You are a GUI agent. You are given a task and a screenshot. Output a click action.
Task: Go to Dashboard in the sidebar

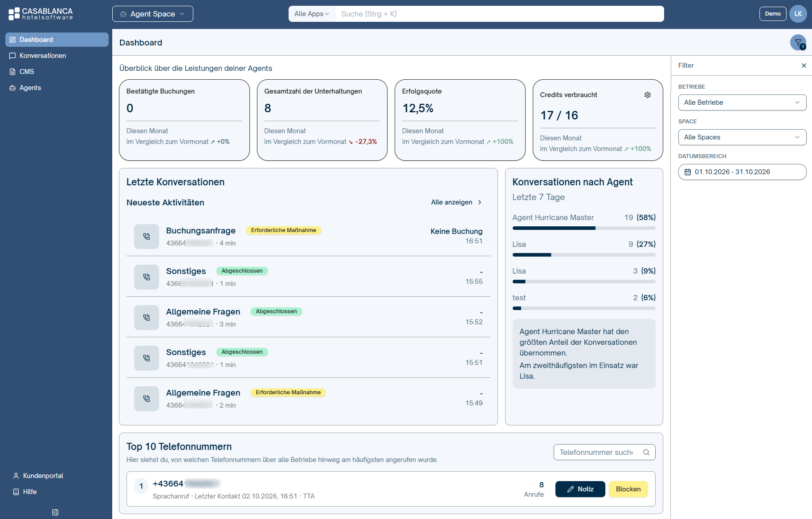click(57, 40)
